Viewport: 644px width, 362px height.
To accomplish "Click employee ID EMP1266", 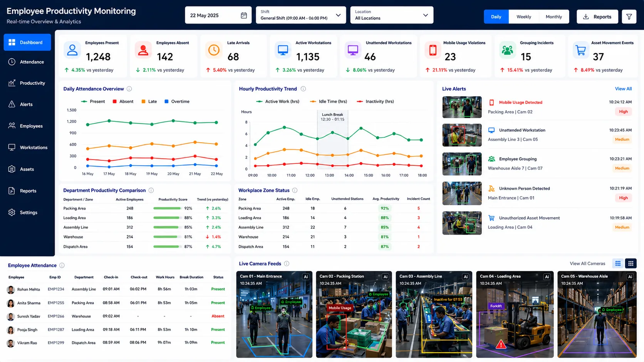I will tap(56, 316).
